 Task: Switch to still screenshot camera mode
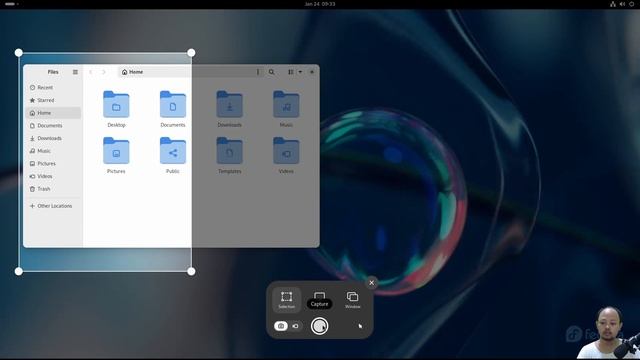point(281,326)
